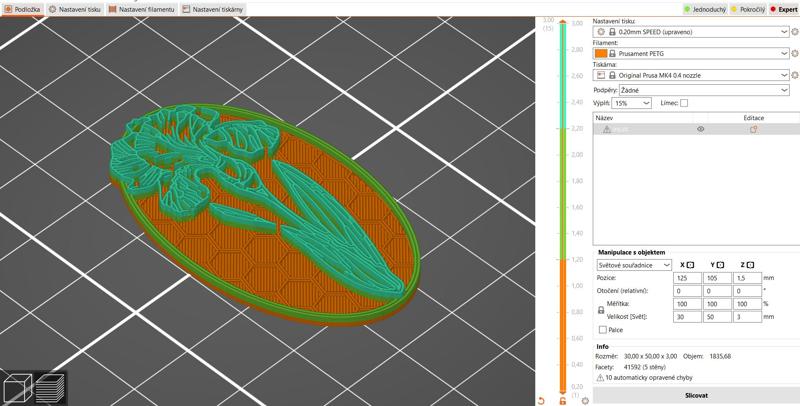This screenshot has height=406, width=800.
Task: Click the object edit icon under Editace
Action: tap(753, 130)
